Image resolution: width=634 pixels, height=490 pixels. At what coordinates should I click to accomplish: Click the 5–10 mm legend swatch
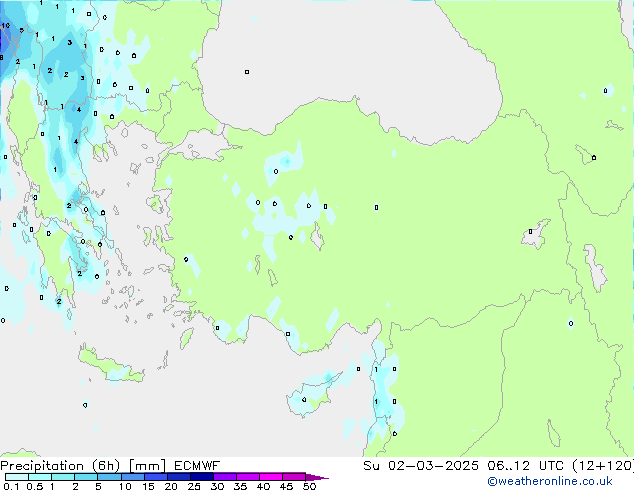click(x=109, y=477)
